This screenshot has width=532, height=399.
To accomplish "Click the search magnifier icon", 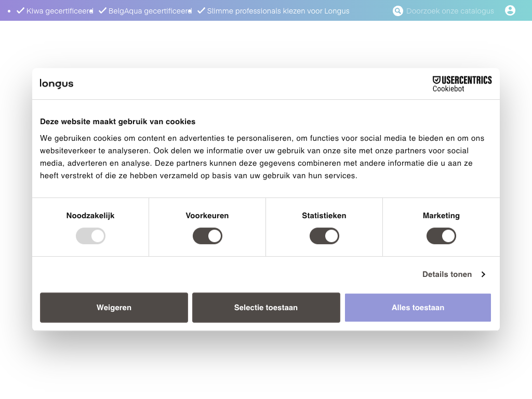I will (397, 11).
